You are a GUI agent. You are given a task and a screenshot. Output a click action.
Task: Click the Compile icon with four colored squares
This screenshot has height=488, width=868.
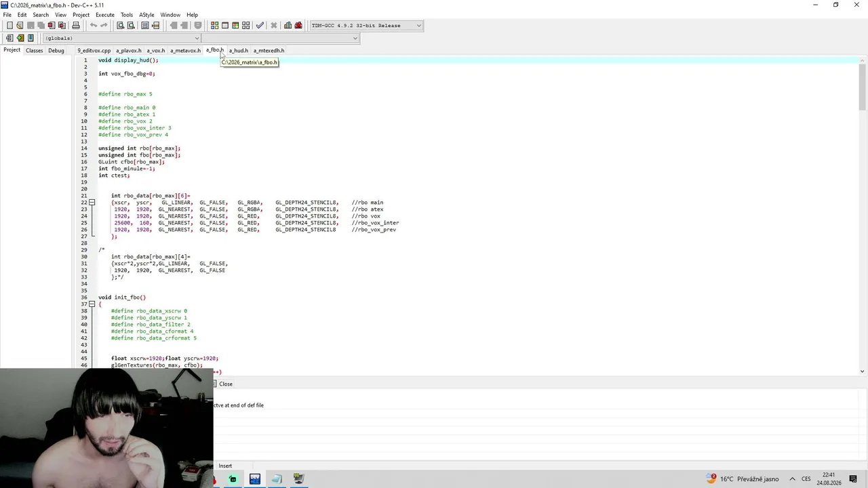(x=214, y=25)
